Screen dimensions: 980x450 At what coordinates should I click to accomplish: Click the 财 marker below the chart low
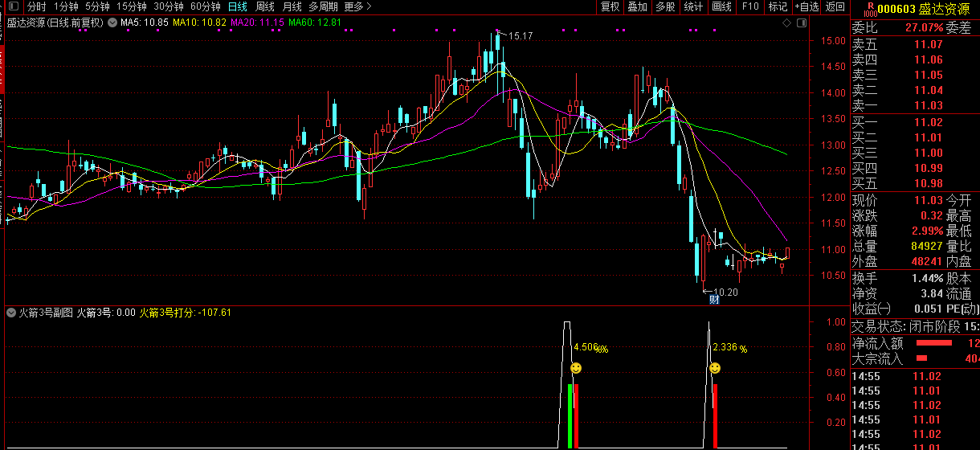[713, 300]
